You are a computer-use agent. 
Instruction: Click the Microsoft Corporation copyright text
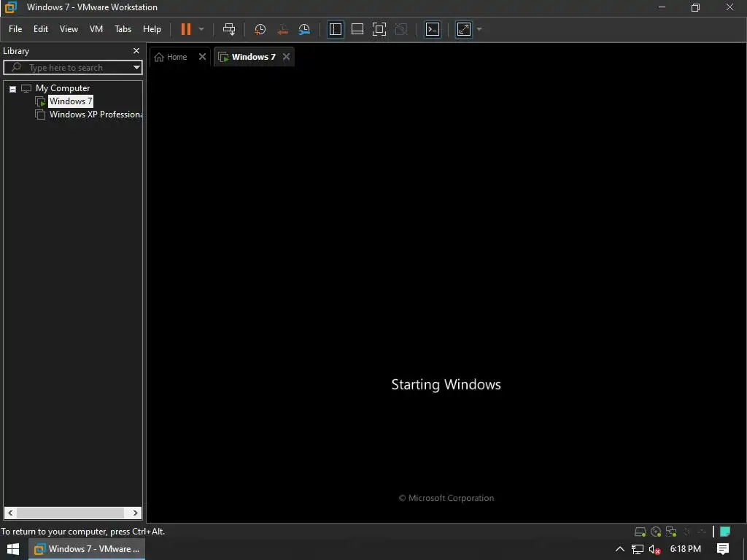click(x=446, y=498)
